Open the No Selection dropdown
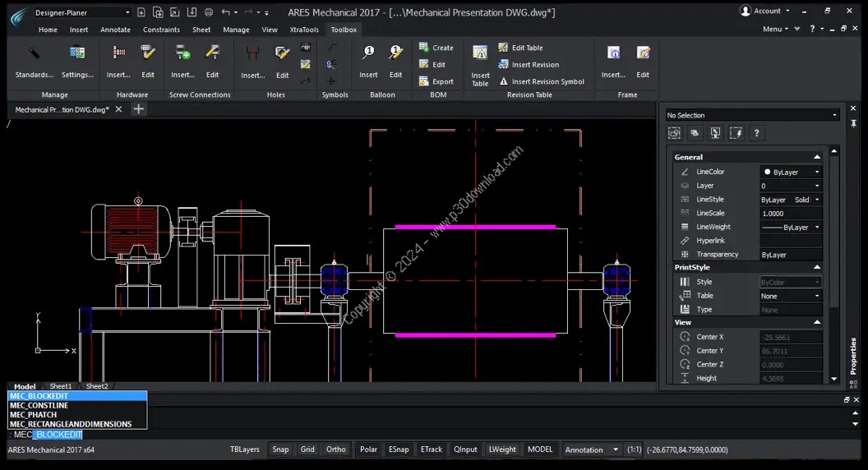 click(752, 115)
